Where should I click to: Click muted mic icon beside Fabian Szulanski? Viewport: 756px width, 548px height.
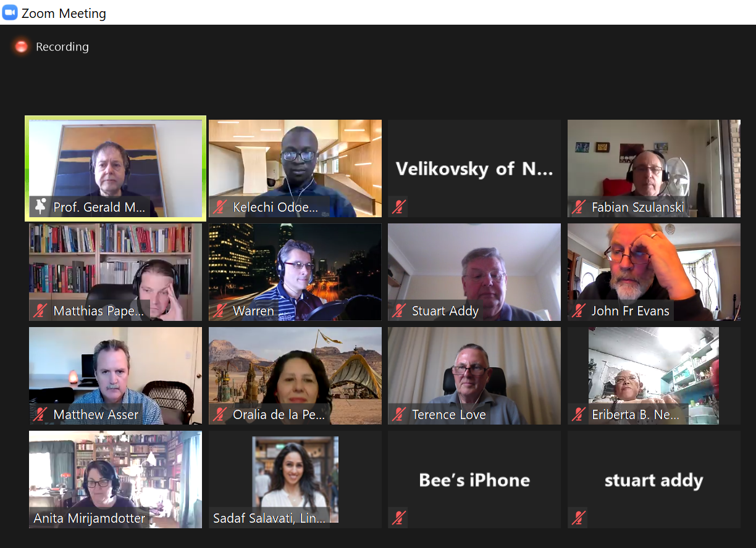(x=579, y=207)
